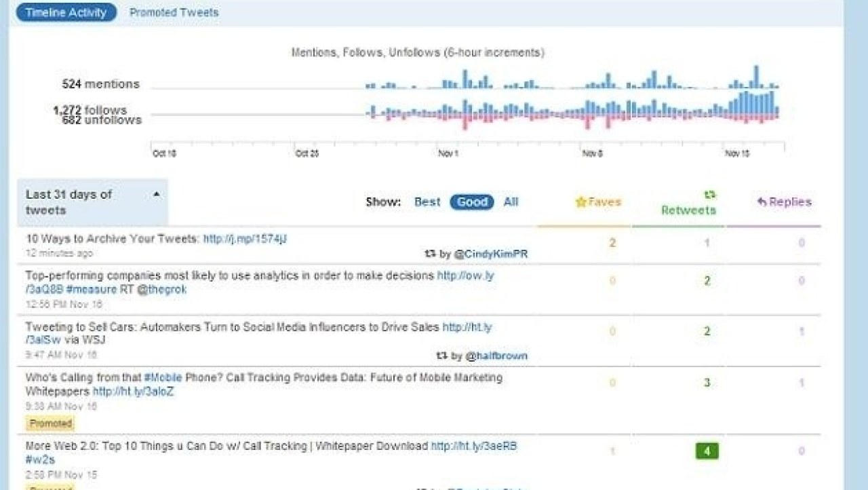The width and height of the screenshot is (868, 490).
Task: Sort by Faves column header
Action: click(597, 202)
